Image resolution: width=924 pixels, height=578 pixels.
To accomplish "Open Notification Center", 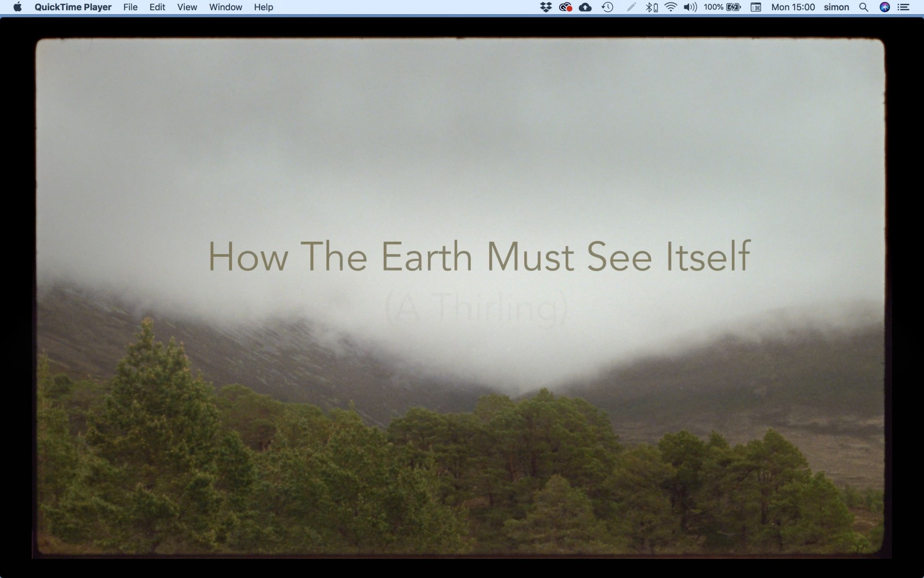I will (x=905, y=7).
